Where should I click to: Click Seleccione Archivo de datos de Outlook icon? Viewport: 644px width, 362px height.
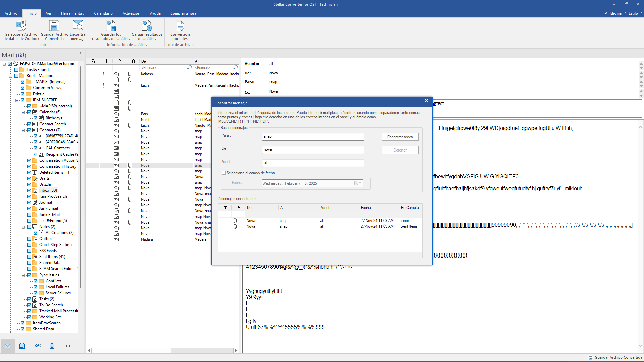(21, 26)
